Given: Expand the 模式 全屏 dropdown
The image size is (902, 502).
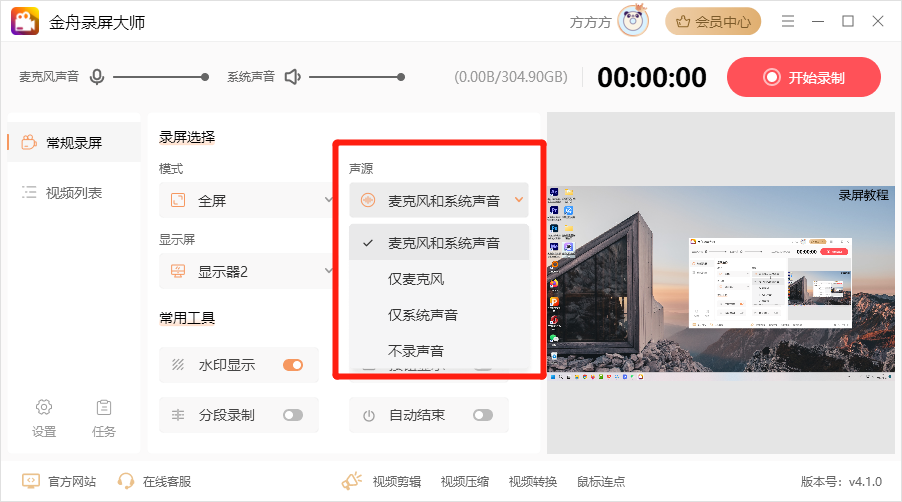Looking at the screenshot, I should (247, 200).
